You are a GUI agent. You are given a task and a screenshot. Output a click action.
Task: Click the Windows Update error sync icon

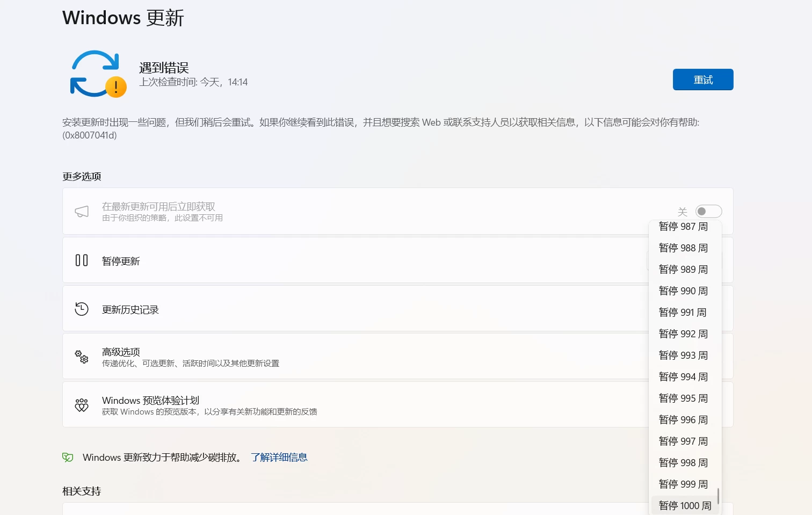click(98, 74)
